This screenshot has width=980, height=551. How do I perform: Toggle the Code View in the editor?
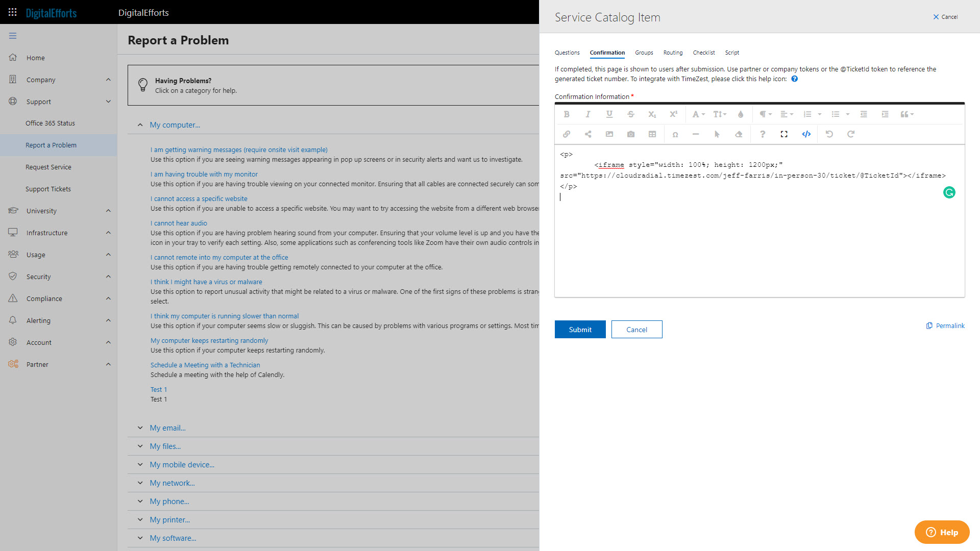click(x=806, y=134)
